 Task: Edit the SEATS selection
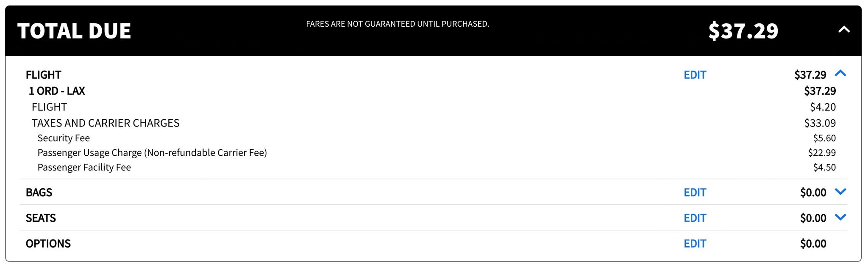695,217
